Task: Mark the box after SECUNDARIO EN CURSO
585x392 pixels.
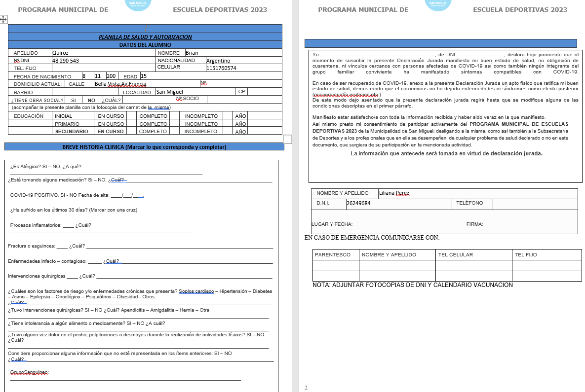Action: [132, 131]
